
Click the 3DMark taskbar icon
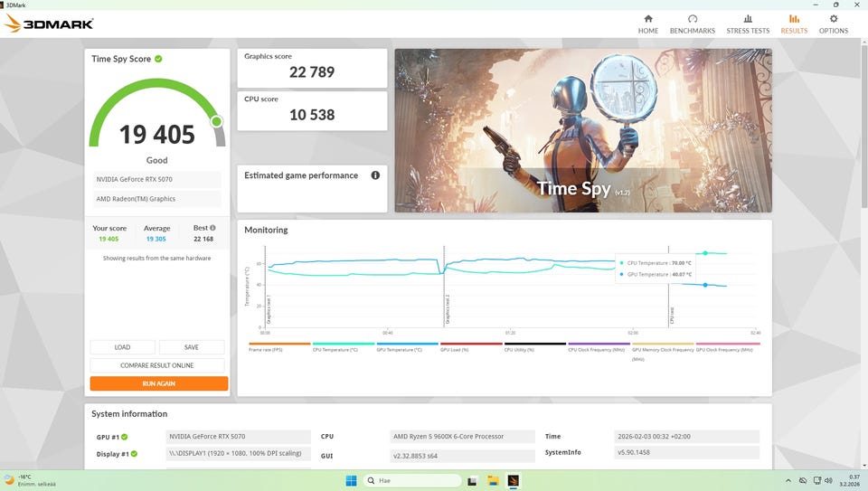coord(514,480)
